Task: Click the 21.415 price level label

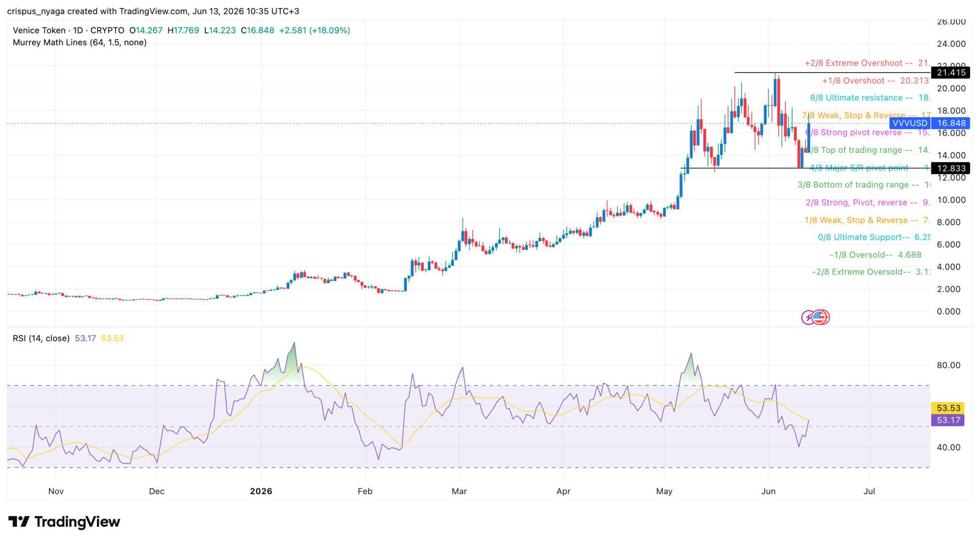Action: point(950,73)
